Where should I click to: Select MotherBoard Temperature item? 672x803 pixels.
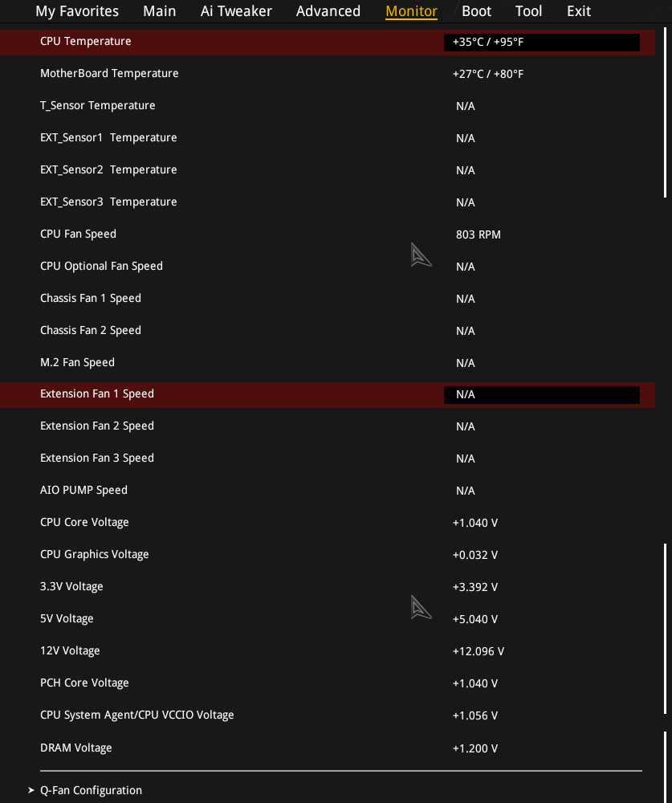coord(109,74)
